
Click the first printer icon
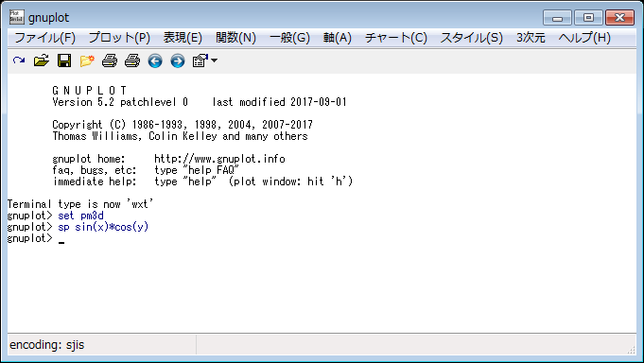[110, 60]
